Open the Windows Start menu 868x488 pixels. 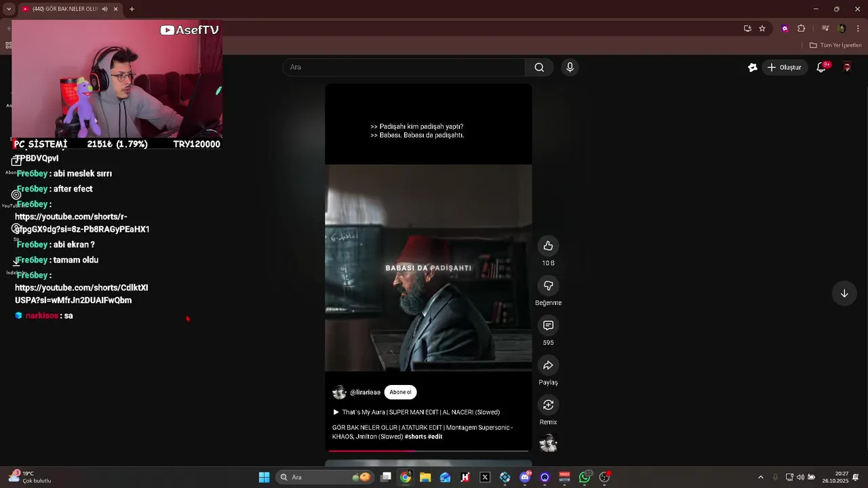click(264, 477)
